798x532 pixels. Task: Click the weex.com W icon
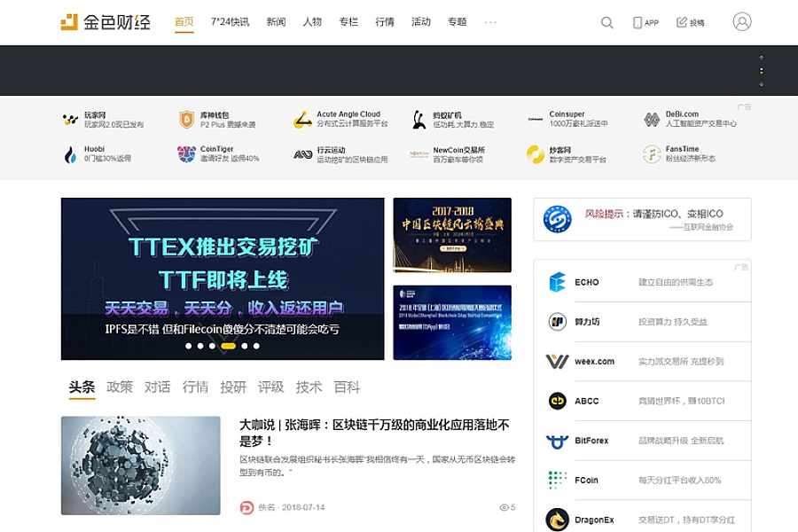point(558,362)
